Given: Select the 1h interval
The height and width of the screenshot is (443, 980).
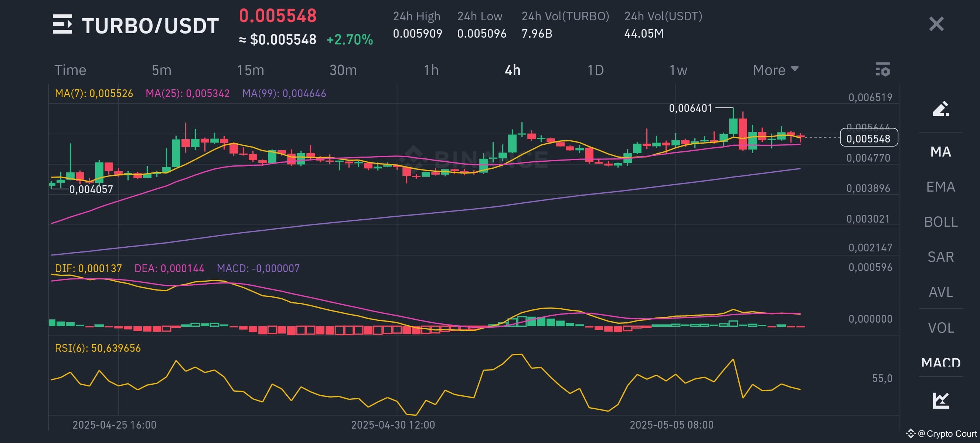Looking at the screenshot, I should coord(431,70).
